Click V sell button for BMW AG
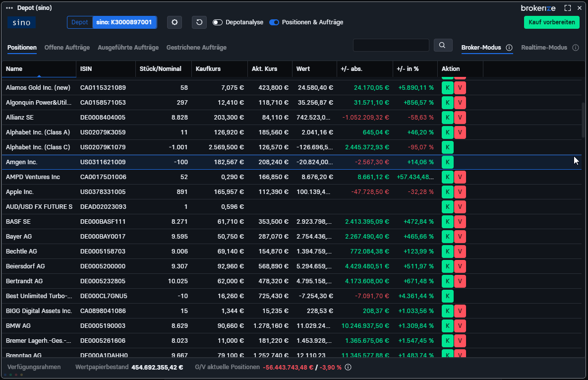Image resolution: width=588 pixels, height=380 pixels. point(460,325)
